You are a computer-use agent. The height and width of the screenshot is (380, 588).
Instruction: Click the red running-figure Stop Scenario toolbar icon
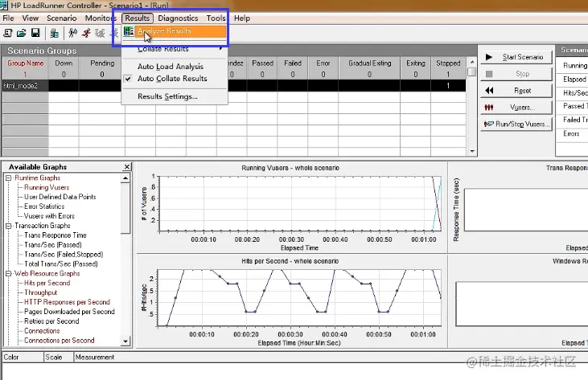click(86, 33)
